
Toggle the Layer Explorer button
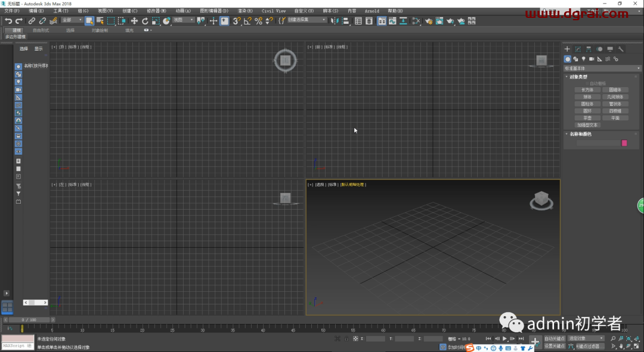click(x=369, y=20)
